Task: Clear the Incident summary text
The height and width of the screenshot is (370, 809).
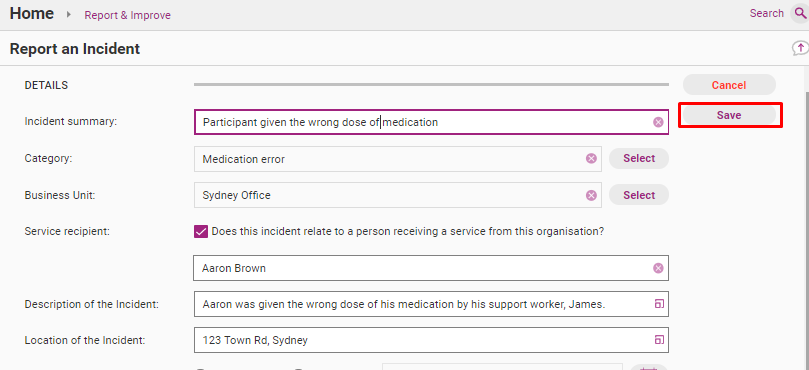Action: coord(658,122)
